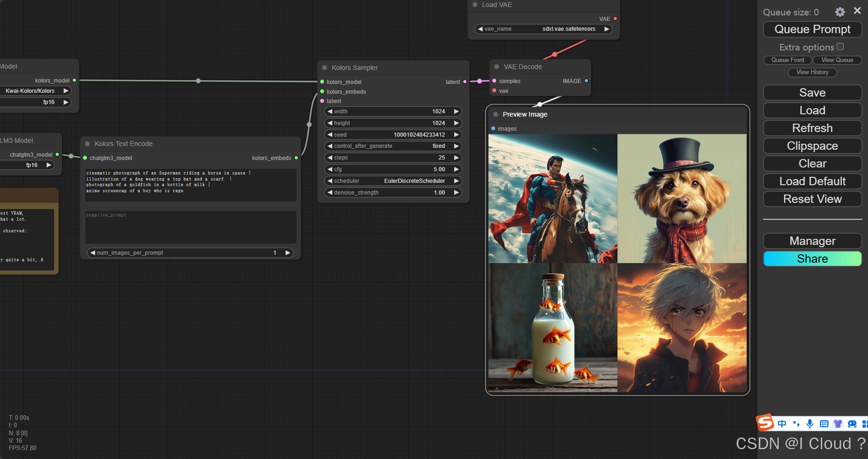
Task: Collapse the Preview Image node dot
Action: tap(496, 114)
